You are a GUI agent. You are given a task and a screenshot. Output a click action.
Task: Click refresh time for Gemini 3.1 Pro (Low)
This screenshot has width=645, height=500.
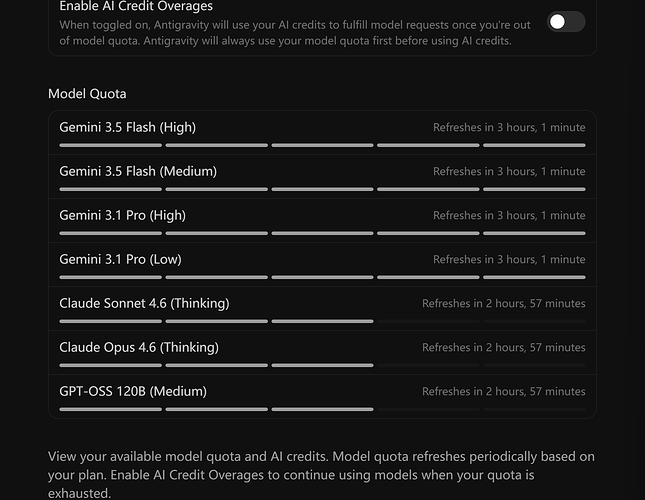click(x=509, y=259)
